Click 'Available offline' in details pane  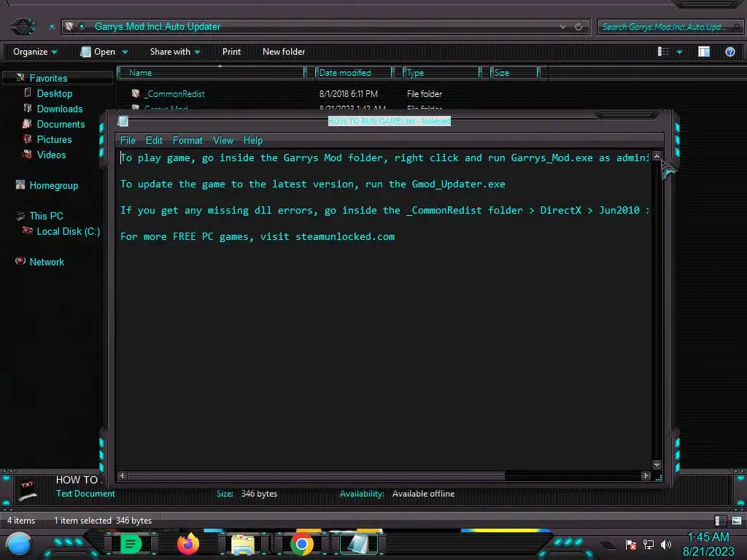click(x=423, y=494)
